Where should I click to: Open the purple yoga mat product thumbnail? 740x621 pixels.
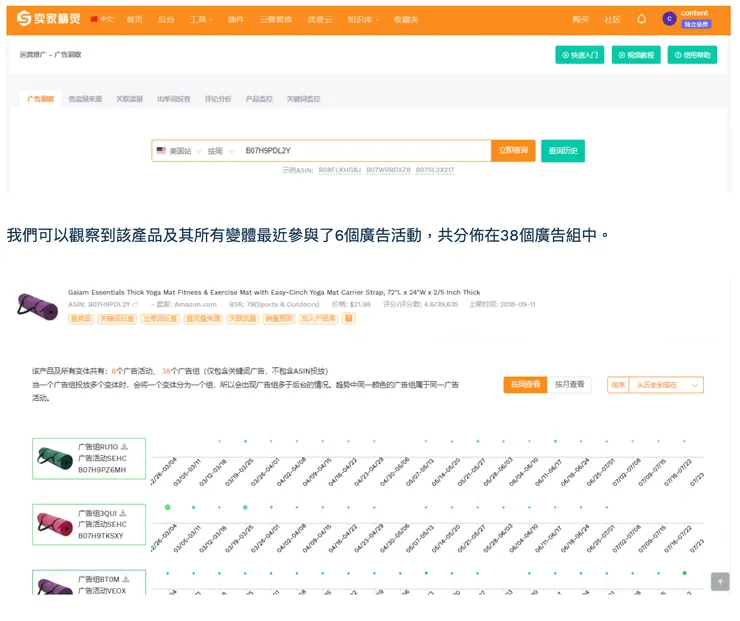coord(37,306)
